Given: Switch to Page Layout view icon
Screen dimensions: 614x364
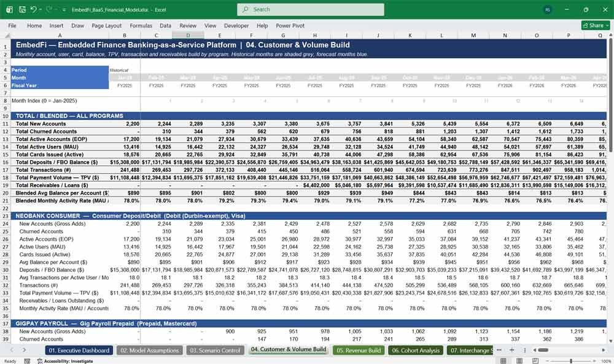Looking at the screenshot, I should (x=519, y=360).
